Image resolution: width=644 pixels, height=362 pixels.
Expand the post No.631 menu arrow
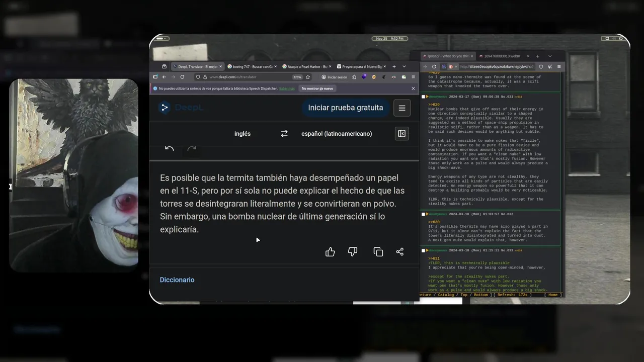428,97
